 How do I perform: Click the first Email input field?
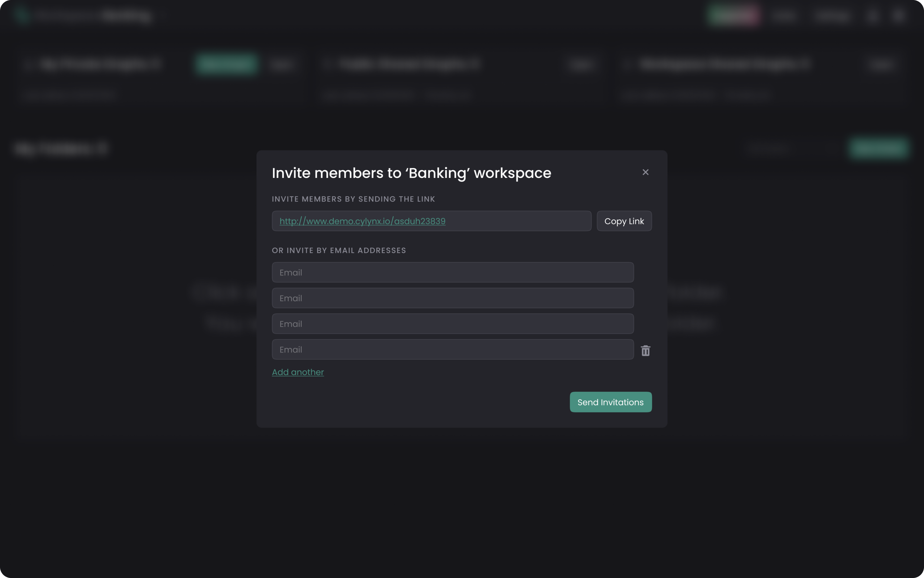point(452,272)
